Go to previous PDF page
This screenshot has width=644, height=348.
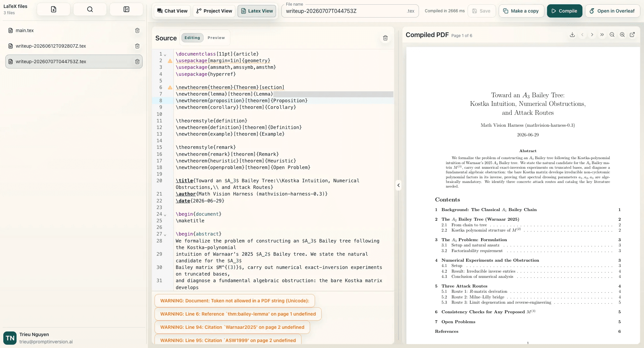pyautogui.click(x=582, y=35)
